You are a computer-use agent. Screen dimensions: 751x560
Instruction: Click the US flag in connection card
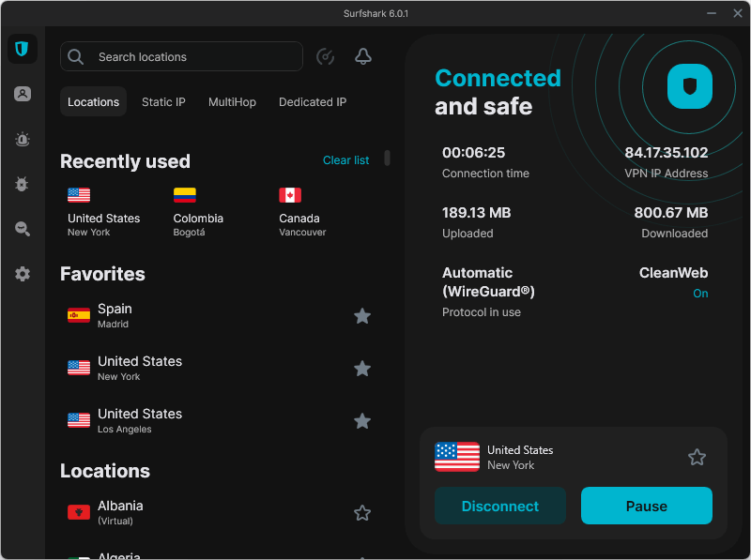coord(457,457)
